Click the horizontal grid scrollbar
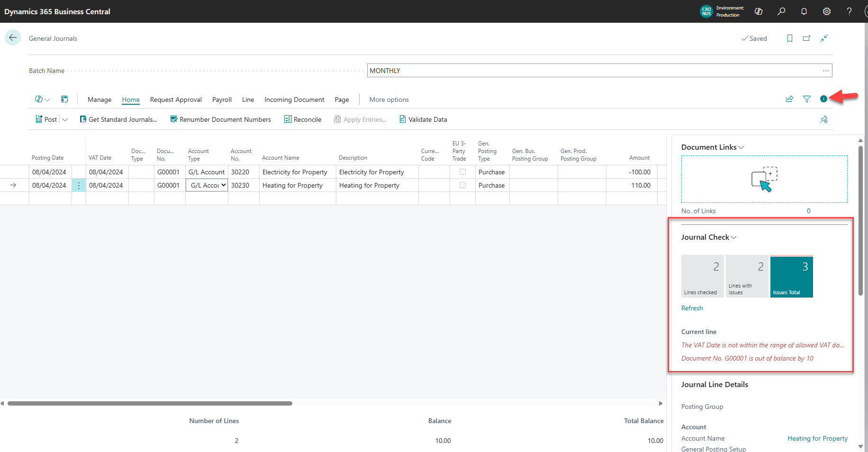This screenshot has height=452, width=868. point(150,404)
